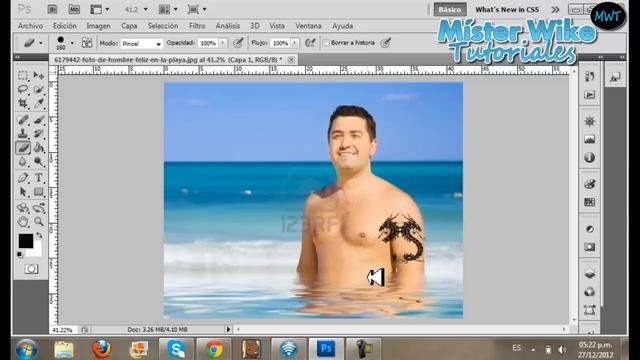Select the Lasso tool
This screenshot has height=360, width=640.
(23, 89)
